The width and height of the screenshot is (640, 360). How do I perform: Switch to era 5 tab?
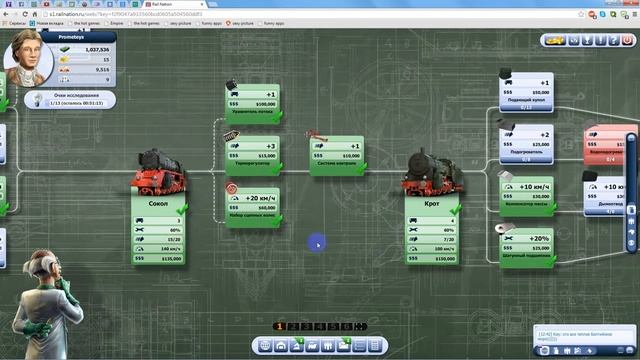(x=333, y=327)
